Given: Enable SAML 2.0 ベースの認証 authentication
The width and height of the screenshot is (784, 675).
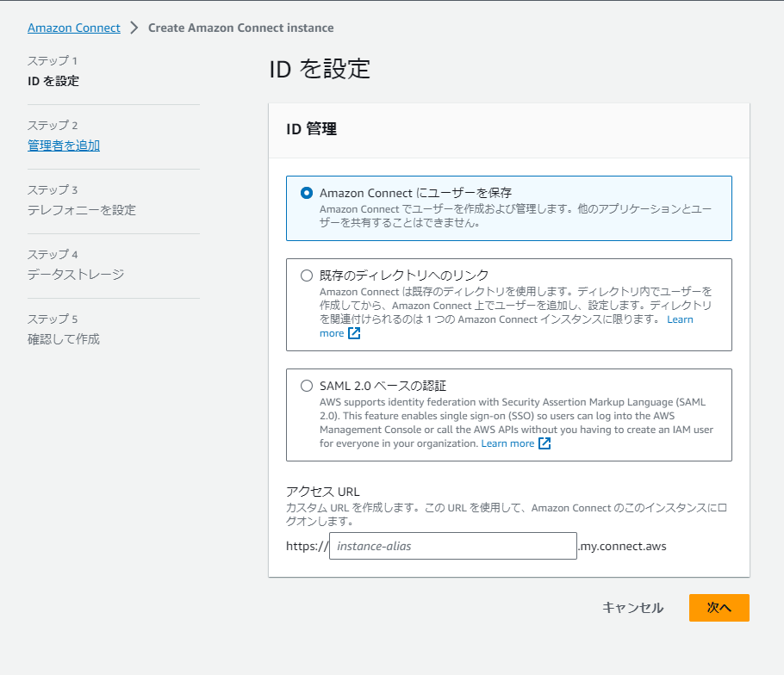Looking at the screenshot, I should 305,385.
